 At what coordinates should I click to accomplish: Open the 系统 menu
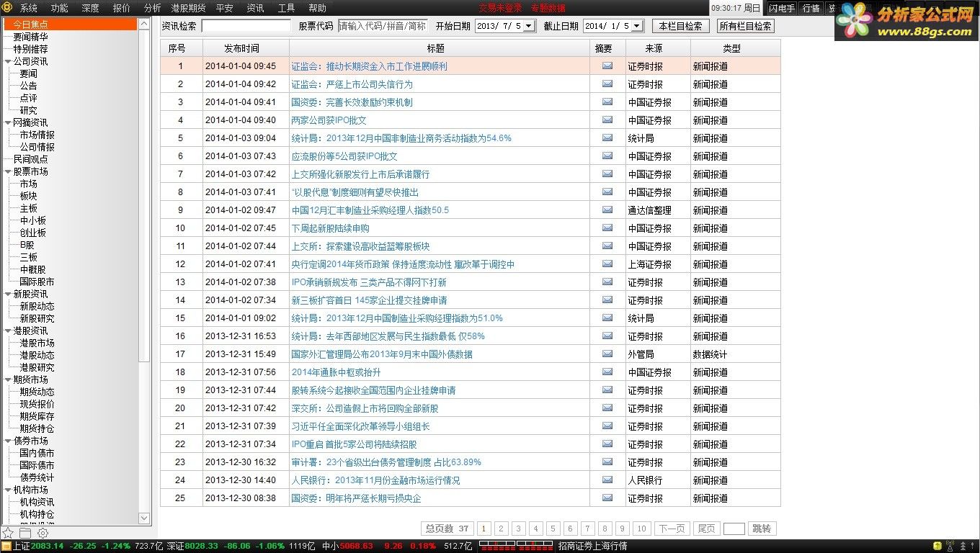[29, 8]
